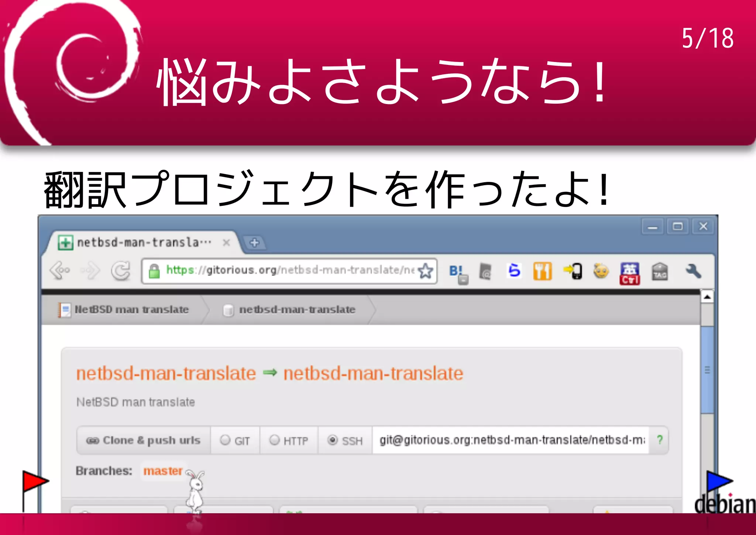Open the first orange netbsd-man-translate title link

pos(166,373)
